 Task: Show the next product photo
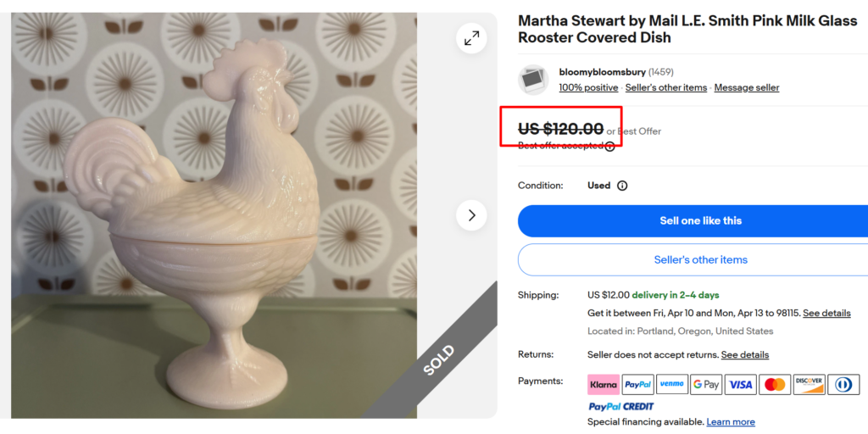pyautogui.click(x=471, y=215)
